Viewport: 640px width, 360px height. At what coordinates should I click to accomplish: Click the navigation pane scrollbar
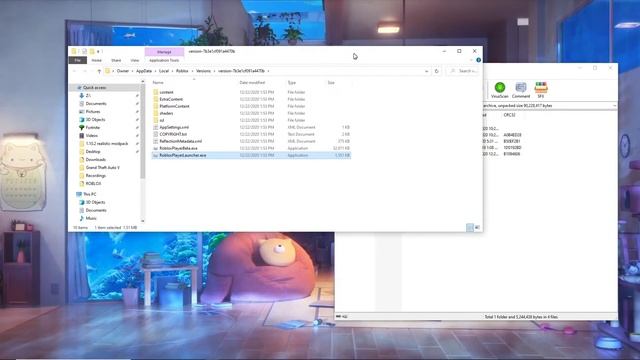tap(142, 131)
